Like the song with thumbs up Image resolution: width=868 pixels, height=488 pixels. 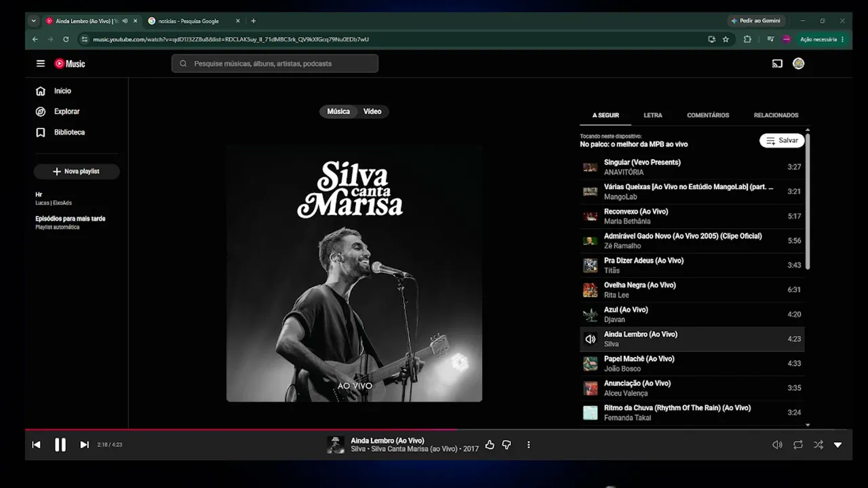click(x=490, y=445)
